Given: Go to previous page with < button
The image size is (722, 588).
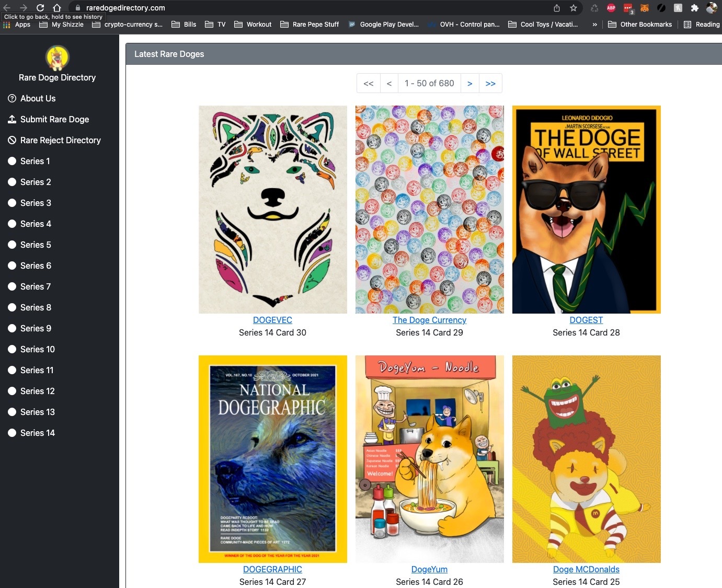Looking at the screenshot, I should click(389, 83).
